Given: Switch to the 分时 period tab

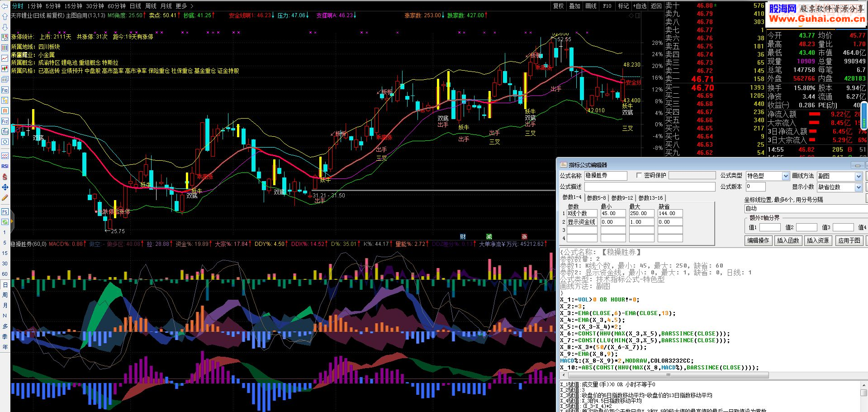Looking at the screenshot, I should point(18,6).
